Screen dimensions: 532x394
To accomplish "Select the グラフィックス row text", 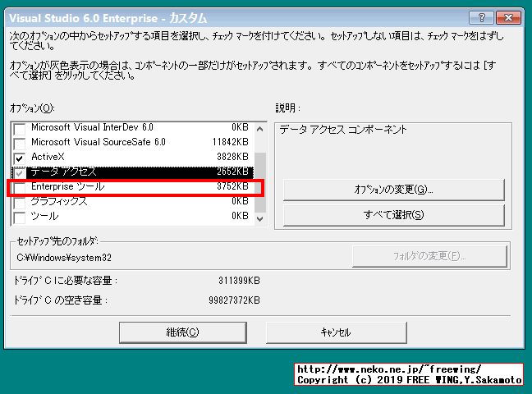I will coord(59,201).
